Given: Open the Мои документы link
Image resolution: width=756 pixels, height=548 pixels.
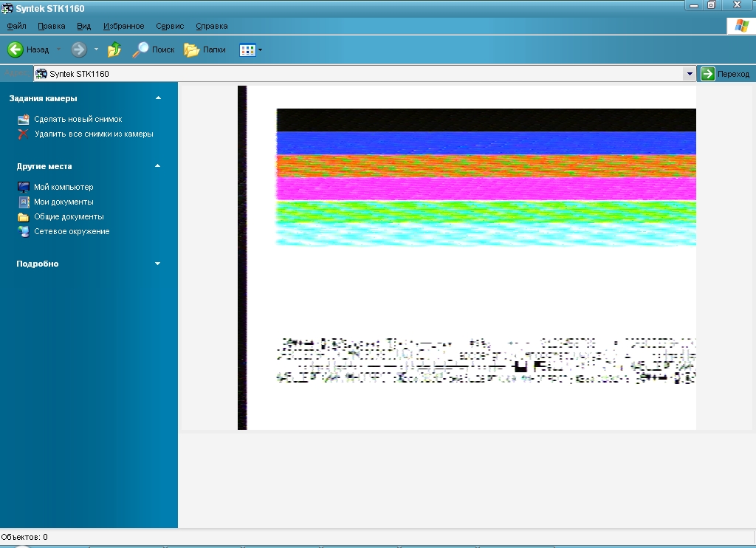Looking at the screenshot, I should point(63,202).
